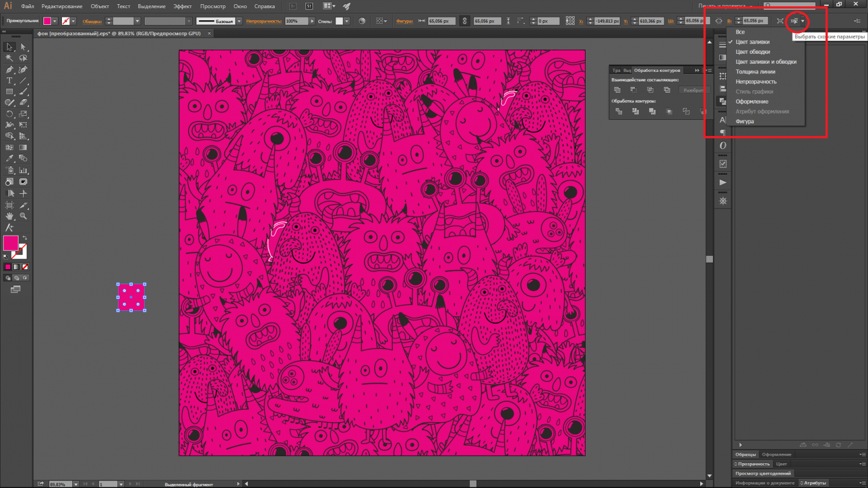Image resolution: width=868 pixels, height=488 pixels.
Task: Open the Базовая brush definition dropdown
Action: (239, 21)
